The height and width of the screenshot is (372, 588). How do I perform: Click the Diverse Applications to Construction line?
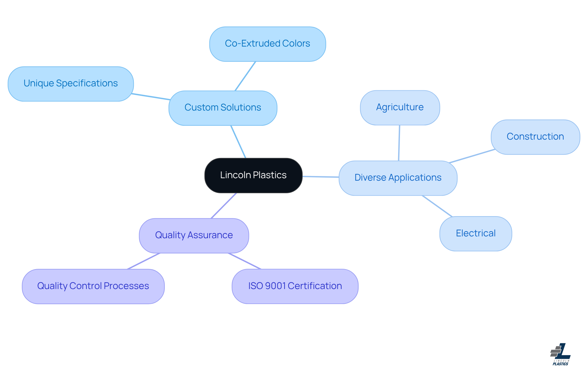(472, 156)
